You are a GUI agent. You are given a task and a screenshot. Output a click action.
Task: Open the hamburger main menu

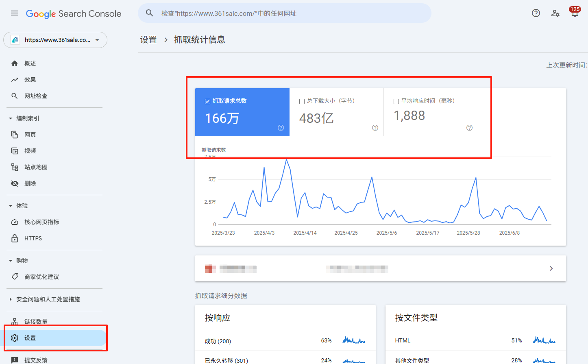pos(15,13)
